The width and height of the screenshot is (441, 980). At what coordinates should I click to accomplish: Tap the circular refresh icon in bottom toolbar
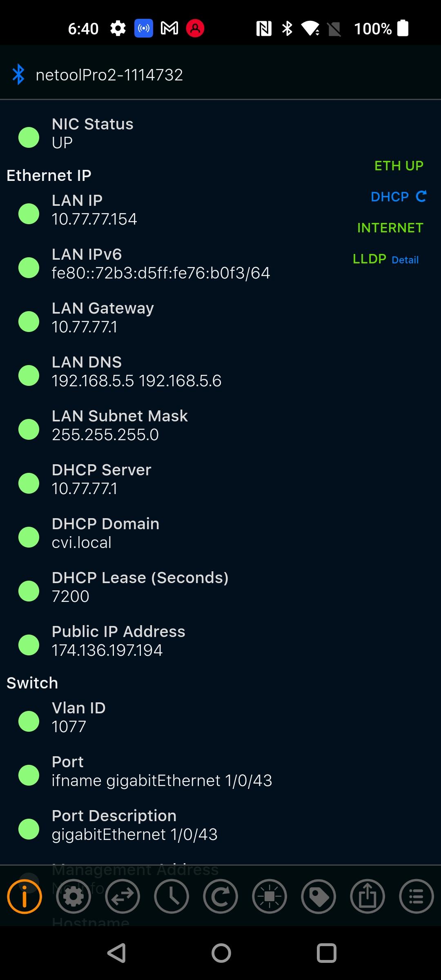[220, 897]
